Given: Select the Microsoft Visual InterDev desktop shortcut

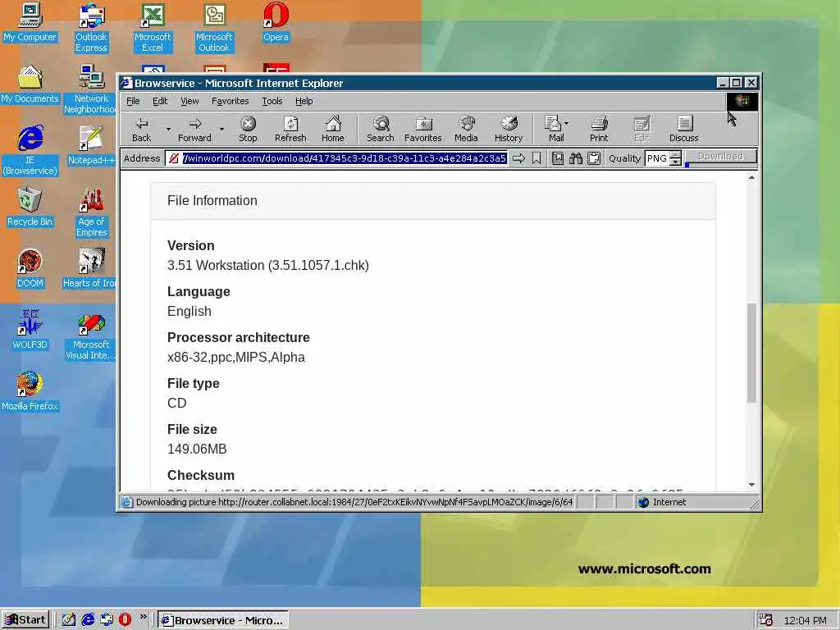Looking at the screenshot, I should (x=90, y=336).
